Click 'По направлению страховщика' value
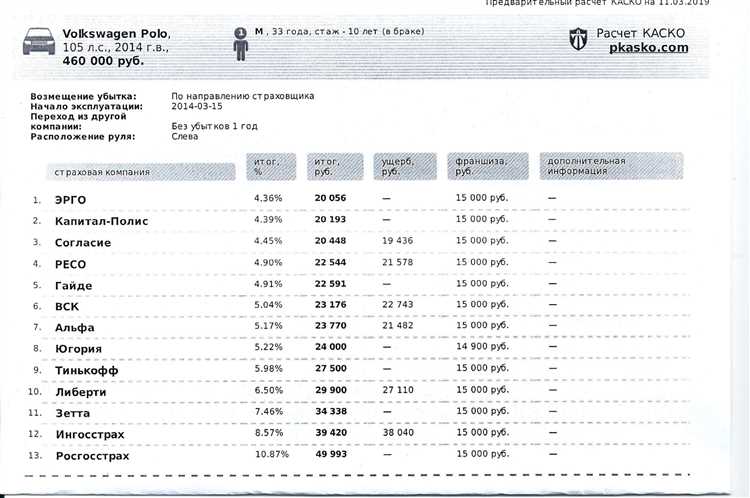The width and height of the screenshot is (750, 498). click(x=243, y=96)
